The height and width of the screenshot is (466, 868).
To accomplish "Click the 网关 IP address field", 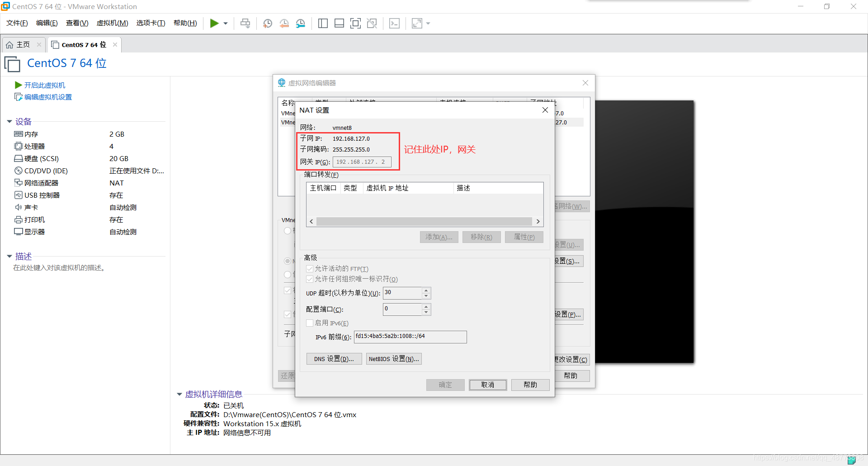I will pos(362,162).
